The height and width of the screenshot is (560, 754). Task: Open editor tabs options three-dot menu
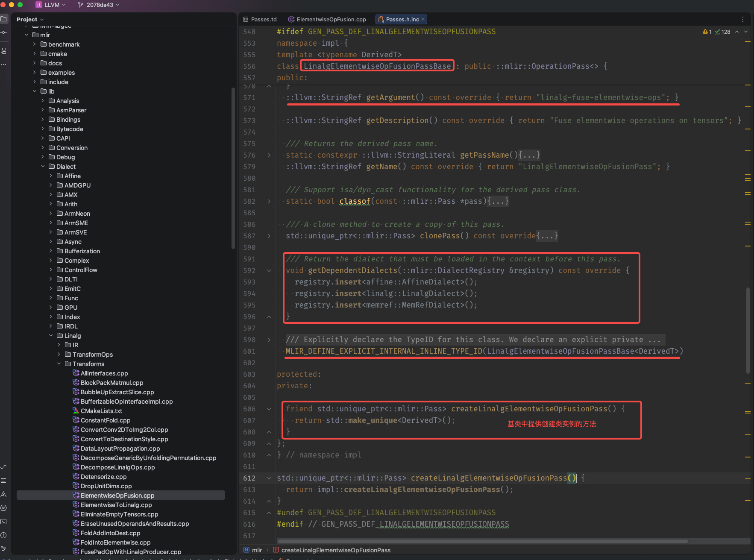coord(743,19)
